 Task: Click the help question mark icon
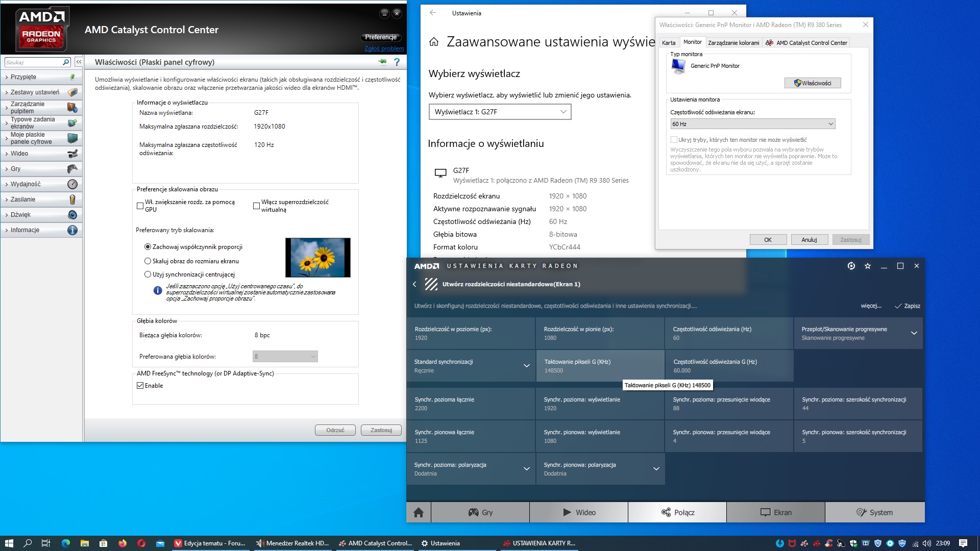pyautogui.click(x=397, y=62)
